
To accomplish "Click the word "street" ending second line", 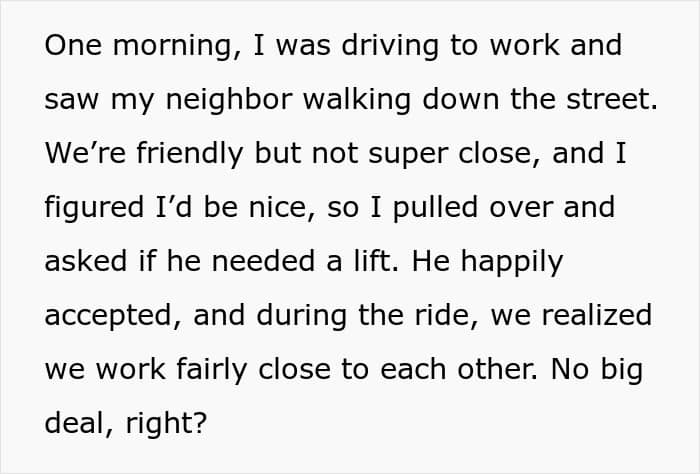I will coord(608,100).
